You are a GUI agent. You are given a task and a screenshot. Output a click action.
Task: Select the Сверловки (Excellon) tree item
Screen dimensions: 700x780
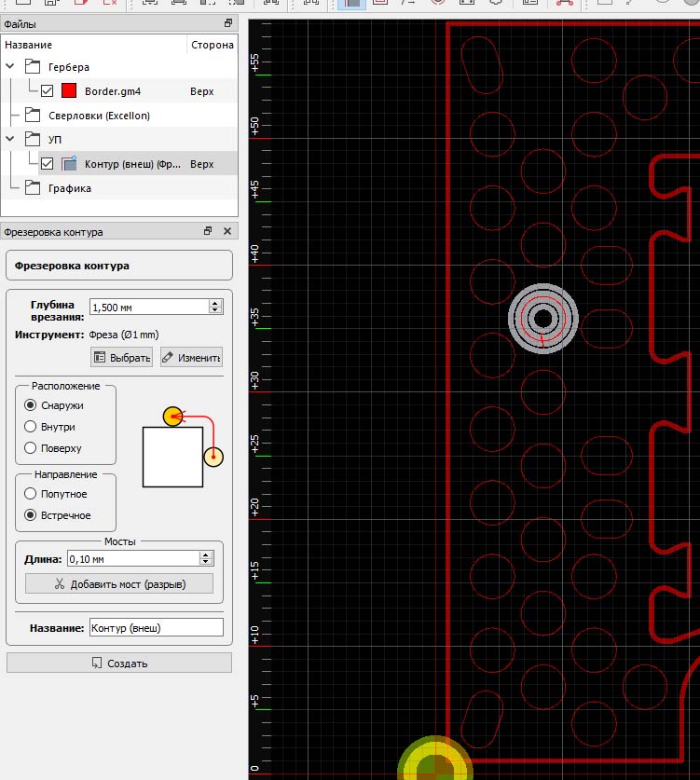tap(99, 116)
